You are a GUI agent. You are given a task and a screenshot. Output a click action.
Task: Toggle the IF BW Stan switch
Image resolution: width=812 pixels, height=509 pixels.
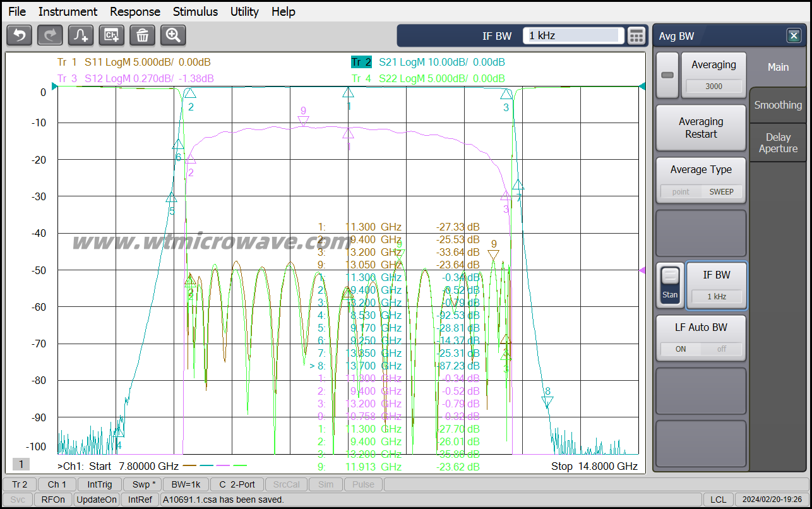pos(670,285)
